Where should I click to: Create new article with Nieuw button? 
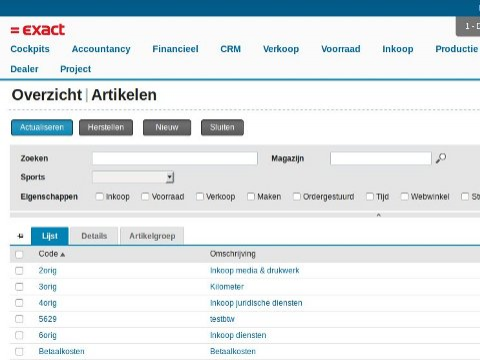point(167,127)
